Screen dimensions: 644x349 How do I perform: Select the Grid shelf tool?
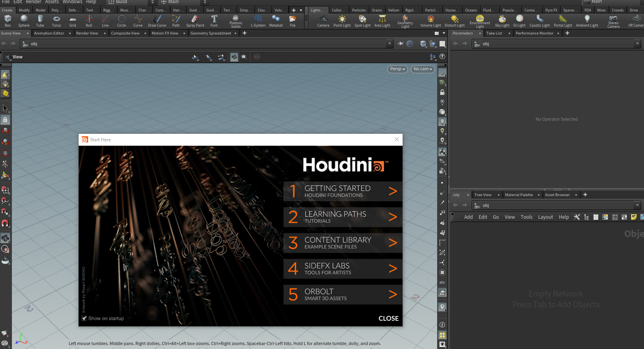coord(73,21)
